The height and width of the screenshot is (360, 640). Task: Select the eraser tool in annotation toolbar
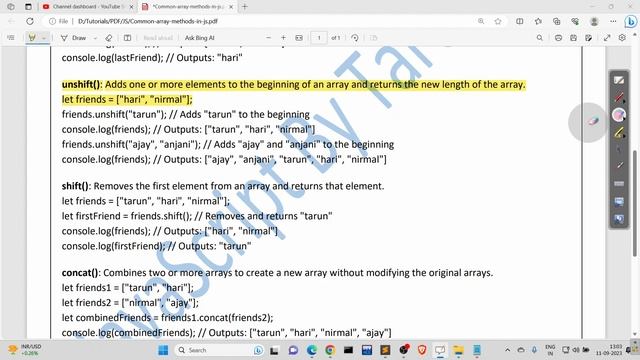619,115
